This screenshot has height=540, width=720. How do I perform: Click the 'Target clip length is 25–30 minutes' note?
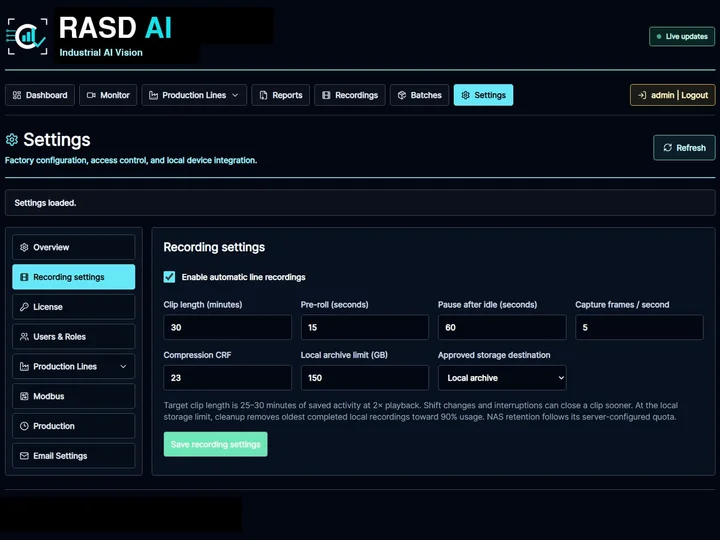pos(421,411)
